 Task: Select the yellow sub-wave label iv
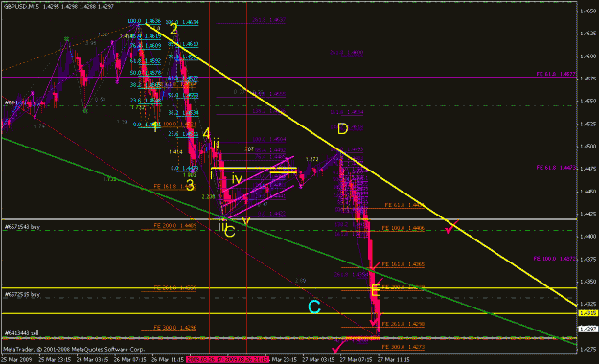point(238,179)
